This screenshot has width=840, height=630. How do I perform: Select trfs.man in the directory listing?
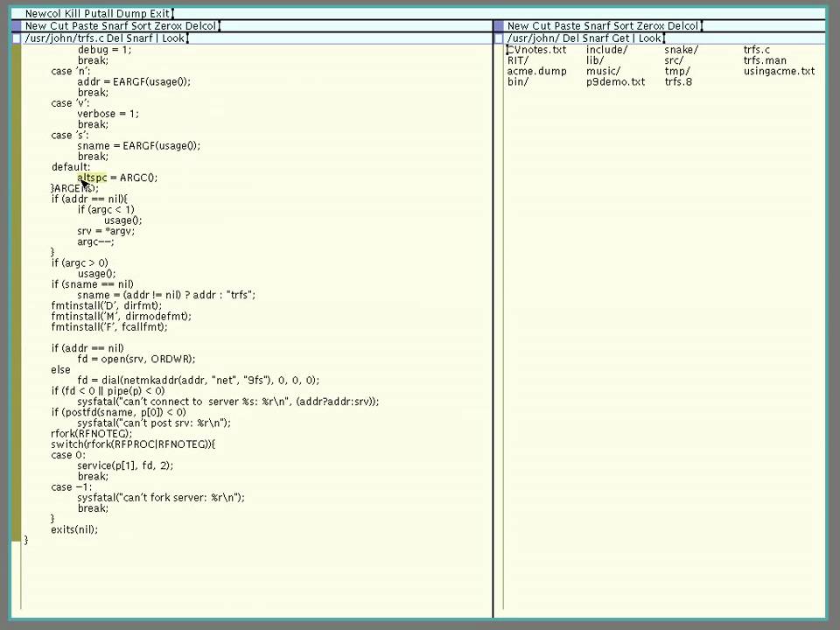[765, 60]
